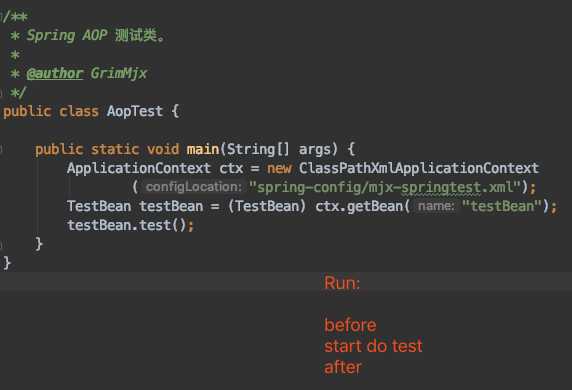The image size is (572, 390).
Task: Click the 'start do test' output line
Action: pyautogui.click(x=373, y=346)
